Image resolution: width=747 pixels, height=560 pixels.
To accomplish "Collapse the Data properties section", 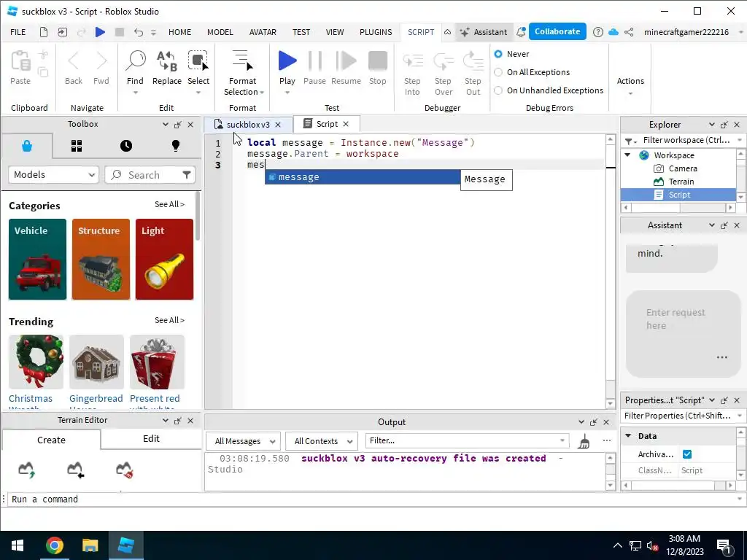I will [628, 436].
